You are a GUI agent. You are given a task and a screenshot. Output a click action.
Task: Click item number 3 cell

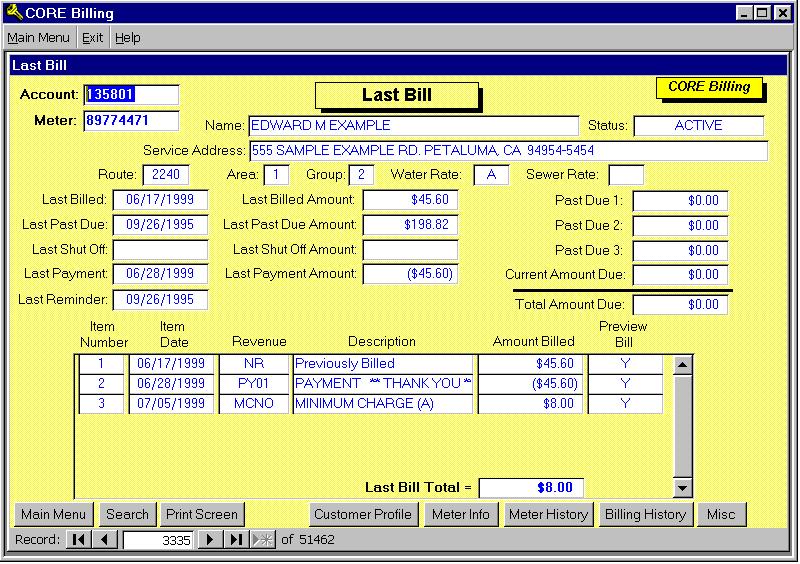101,403
